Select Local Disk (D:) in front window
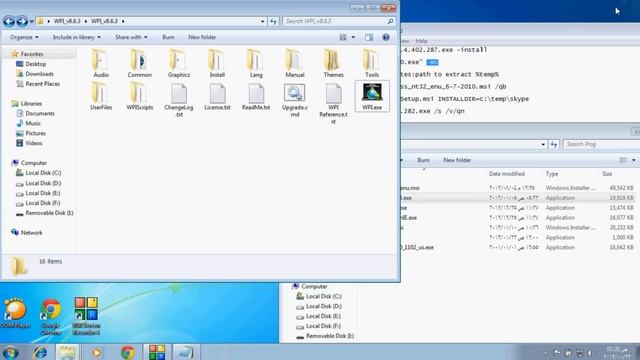640x360 pixels. (43, 183)
